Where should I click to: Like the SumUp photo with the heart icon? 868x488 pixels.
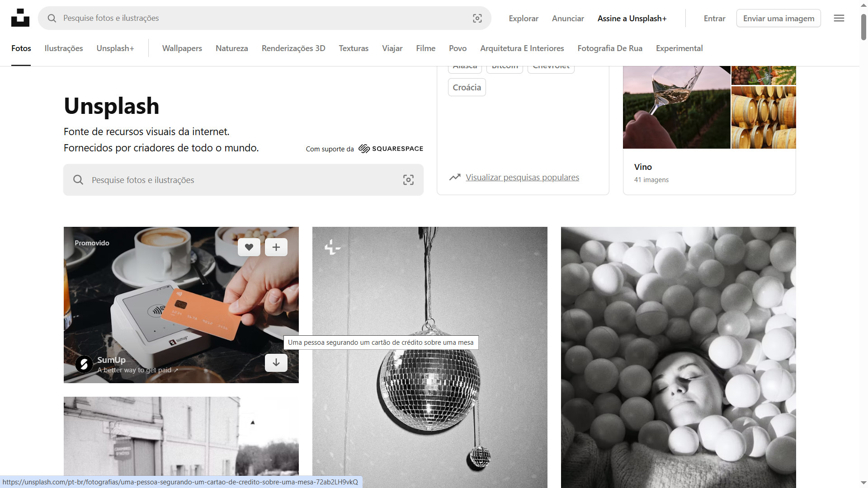pos(249,247)
